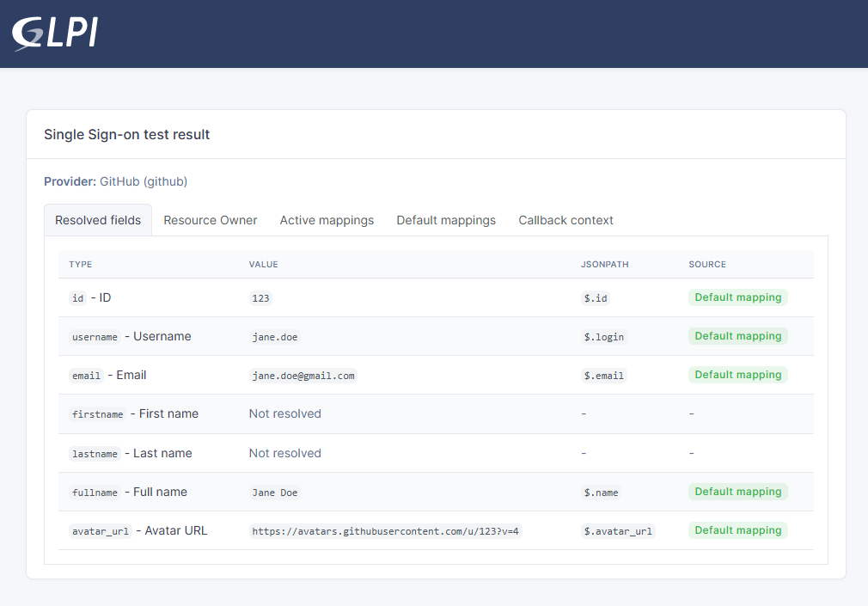This screenshot has width=868, height=606.
Task: Click the JSONPATH column header
Action: (604, 264)
